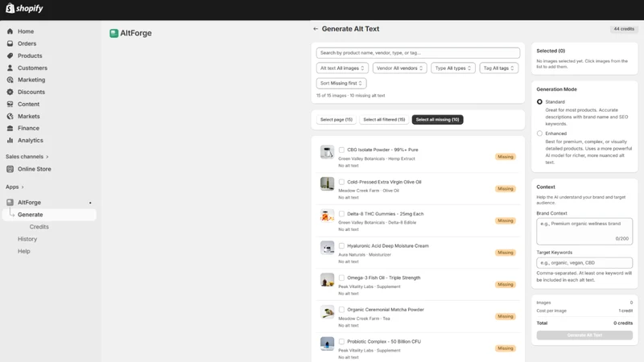Image resolution: width=644 pixels, height=362 pixels.
Task: Open Generate in the AltForge menu
Action: coord(49,215)
